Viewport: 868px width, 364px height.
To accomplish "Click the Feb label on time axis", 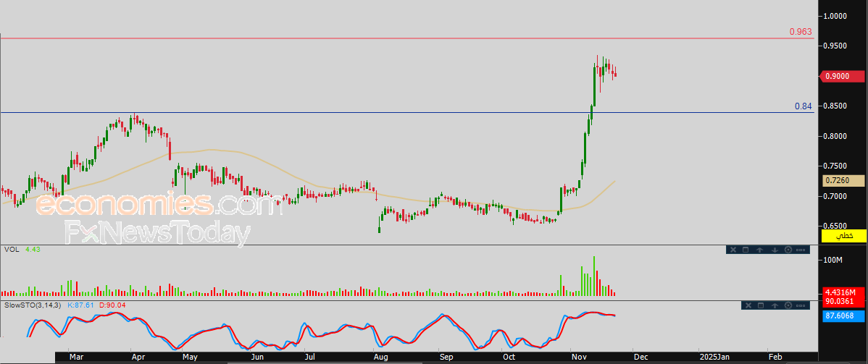I will pyautogui.click(x=775, y=357).
